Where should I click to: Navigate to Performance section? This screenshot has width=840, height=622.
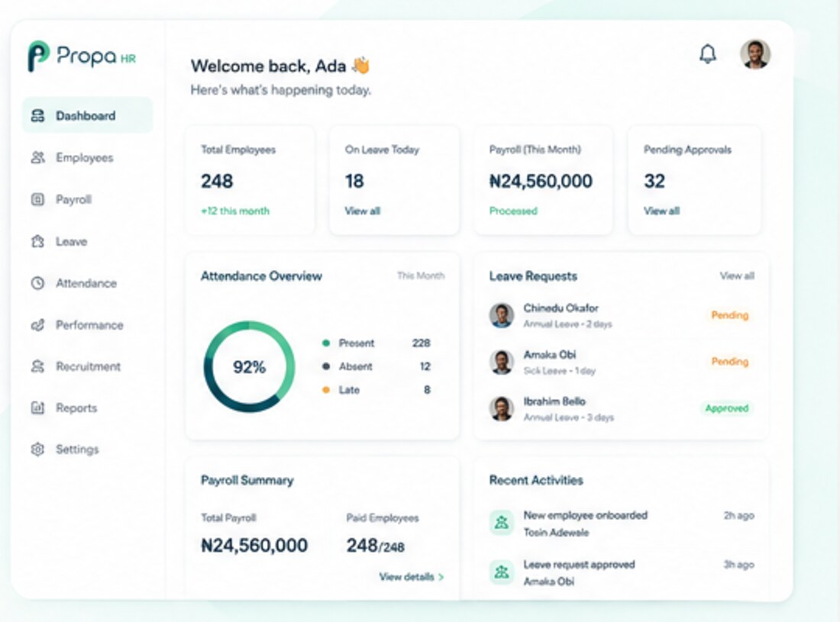pos(89,325)
